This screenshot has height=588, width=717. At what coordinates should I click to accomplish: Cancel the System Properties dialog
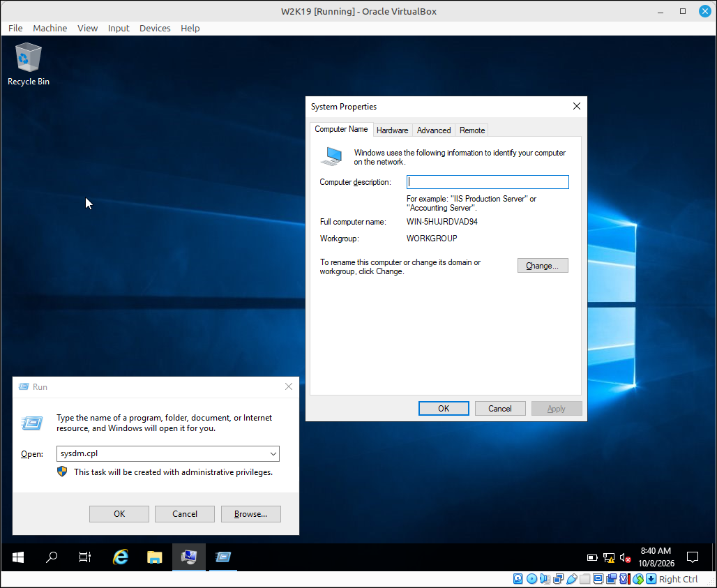point(500,408)
